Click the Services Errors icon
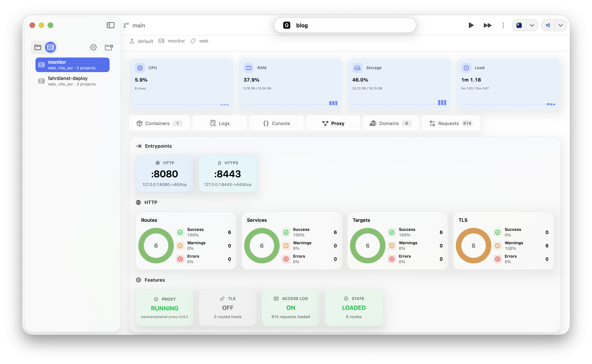This screenshot has width=592, height=364. 286,259
